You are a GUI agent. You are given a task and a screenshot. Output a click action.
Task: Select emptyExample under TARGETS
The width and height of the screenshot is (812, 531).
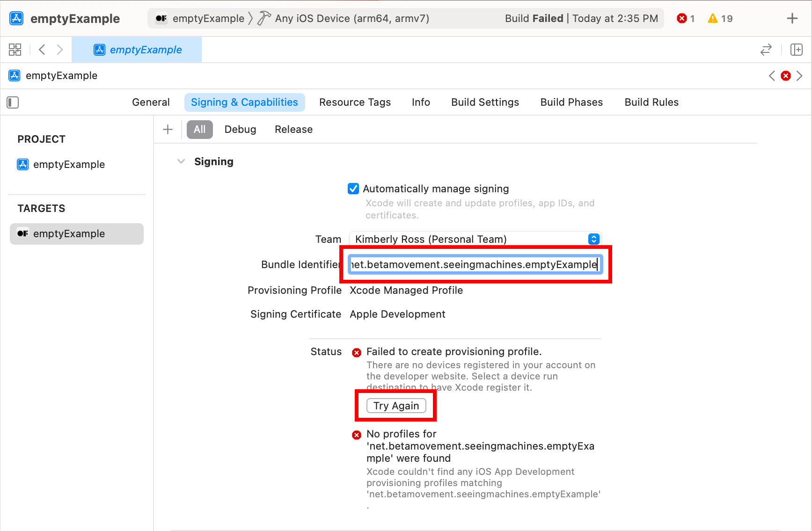pos(77,234)
